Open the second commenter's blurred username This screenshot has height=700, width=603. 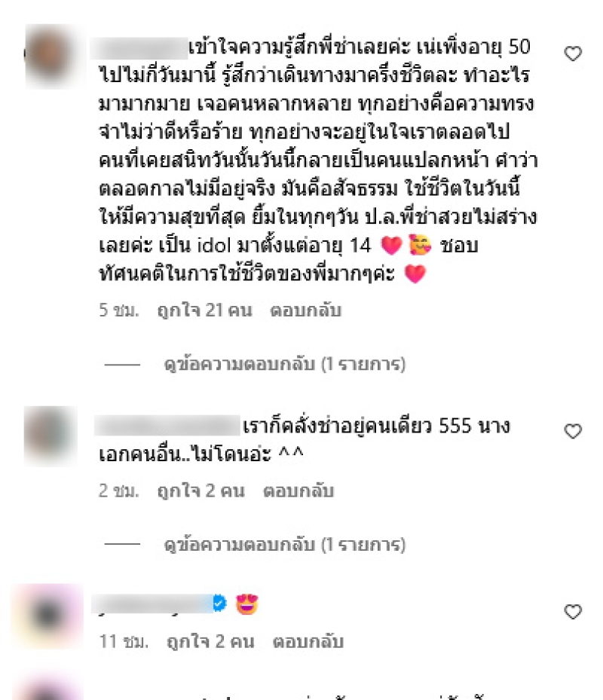167,426
